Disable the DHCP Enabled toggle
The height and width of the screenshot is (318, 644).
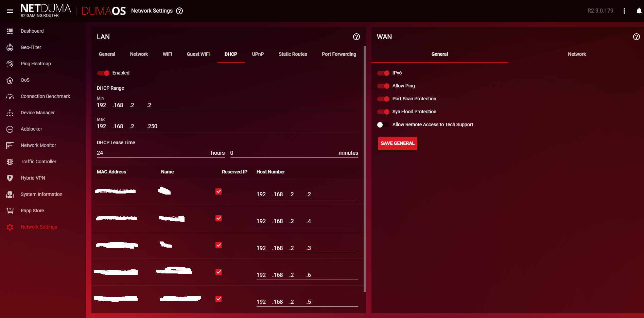pyautogui.click(x=103, y=73)
